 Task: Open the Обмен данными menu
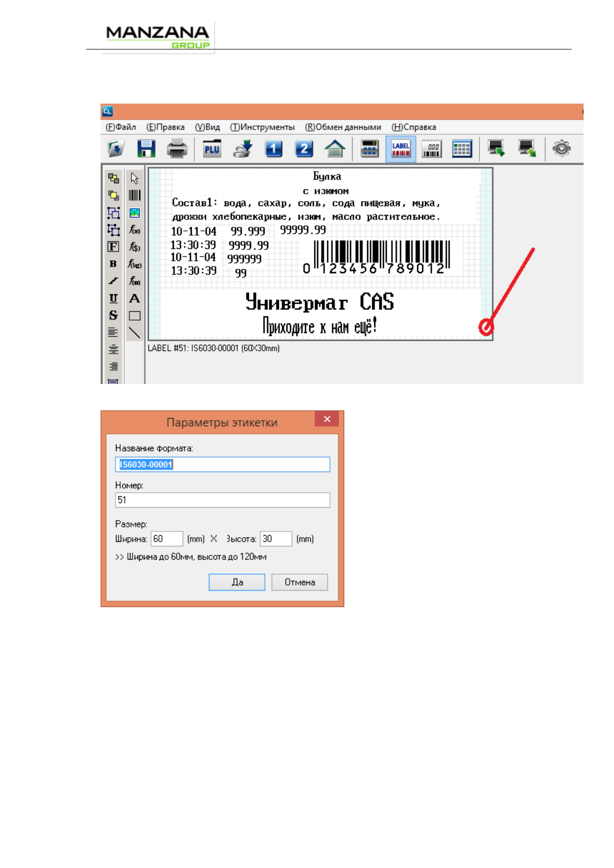click(343, 127)
